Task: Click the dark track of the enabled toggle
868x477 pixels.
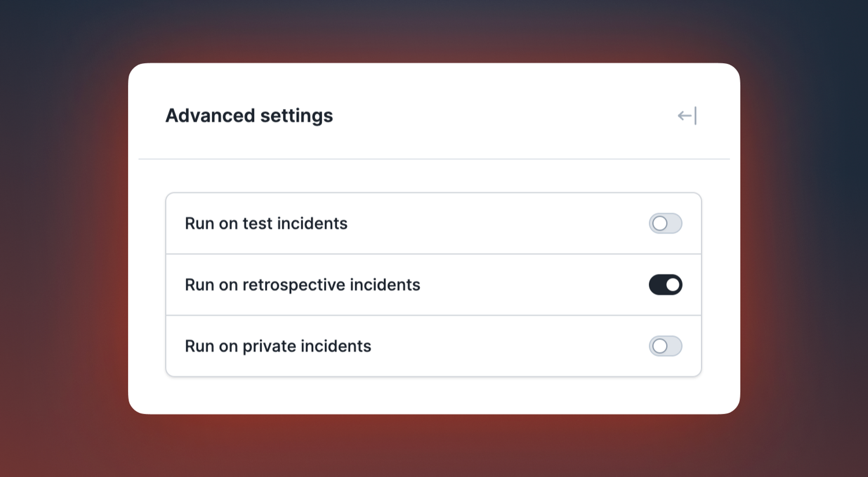Action: (x=657, y=285)
